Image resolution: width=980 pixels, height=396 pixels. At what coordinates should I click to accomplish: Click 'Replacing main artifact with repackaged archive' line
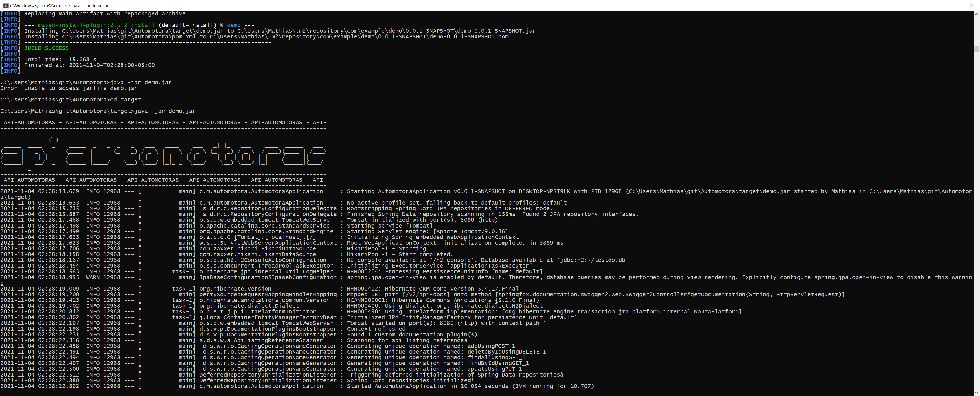coord(105,14)
